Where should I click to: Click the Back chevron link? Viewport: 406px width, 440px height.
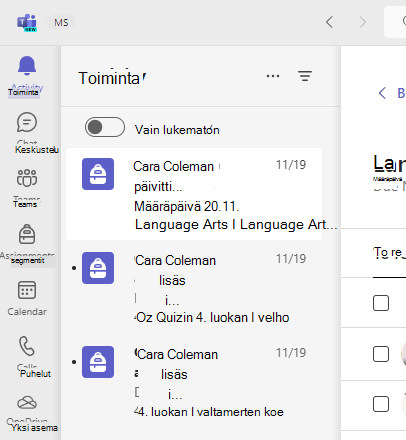[392, 93]
